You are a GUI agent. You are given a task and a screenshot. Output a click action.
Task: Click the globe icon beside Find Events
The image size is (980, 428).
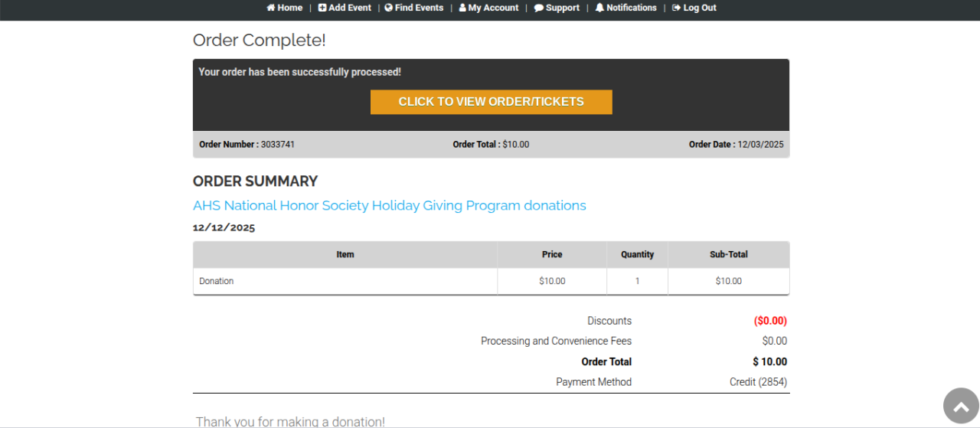[x=389, y=8]
